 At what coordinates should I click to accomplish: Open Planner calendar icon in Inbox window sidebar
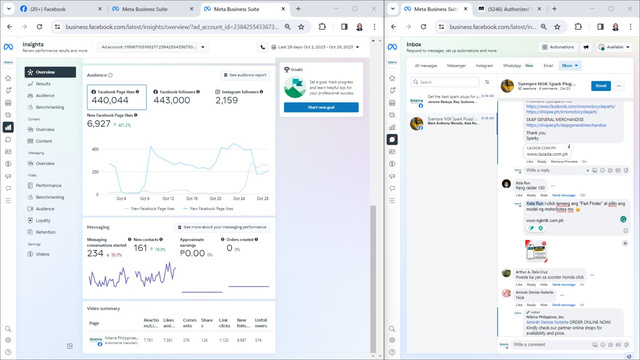click(x=392, y=103)
